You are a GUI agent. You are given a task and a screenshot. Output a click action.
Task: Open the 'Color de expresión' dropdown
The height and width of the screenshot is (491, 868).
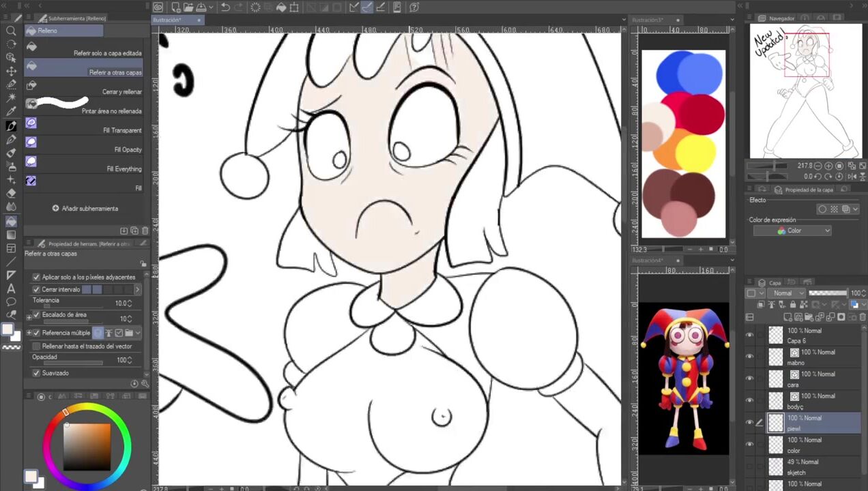[792, 230]
